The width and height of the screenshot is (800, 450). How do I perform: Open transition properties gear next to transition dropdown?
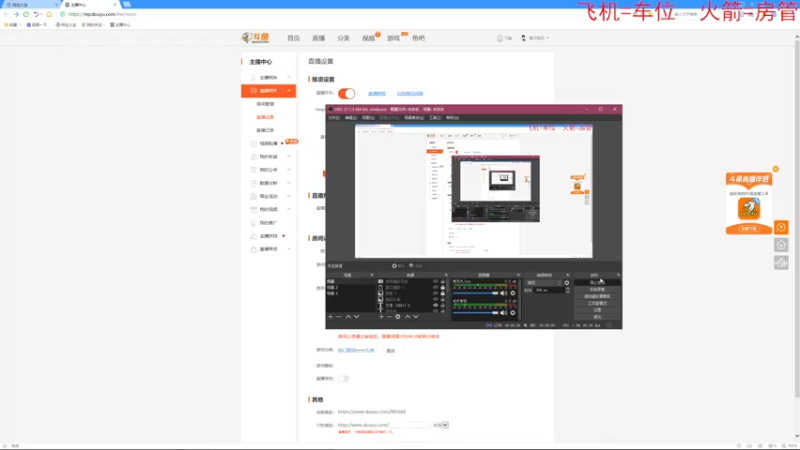pyautogui.click(x=567, y=283)
